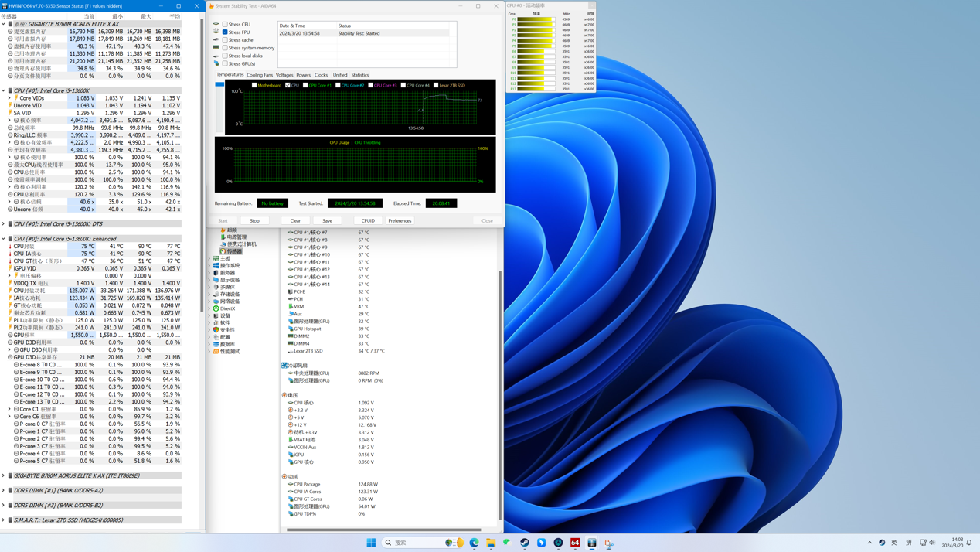The width and height of the screenshot is (980, 552).
Task: Click the Preferences button
Action: tap(400, 221)
